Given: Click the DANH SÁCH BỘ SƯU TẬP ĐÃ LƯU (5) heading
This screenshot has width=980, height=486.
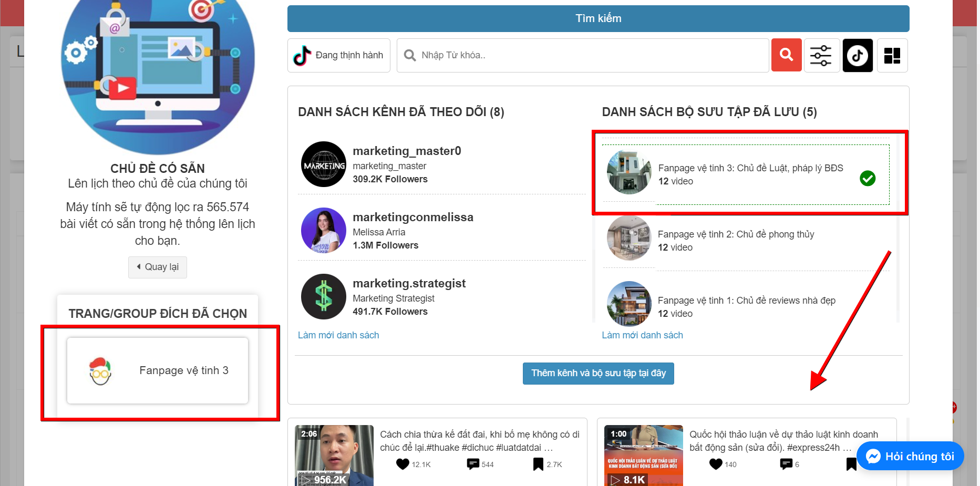Looking at the screenshot, I should pyautogui.click(x=709, y=112).
